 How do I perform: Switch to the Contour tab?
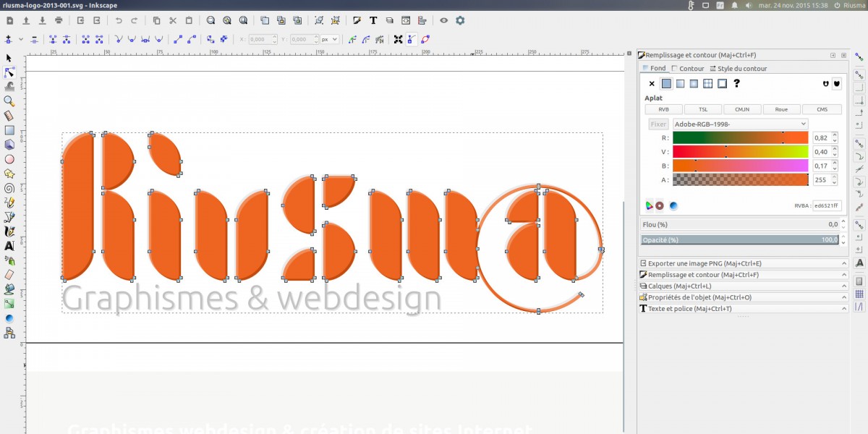click(x=688, y=69)
